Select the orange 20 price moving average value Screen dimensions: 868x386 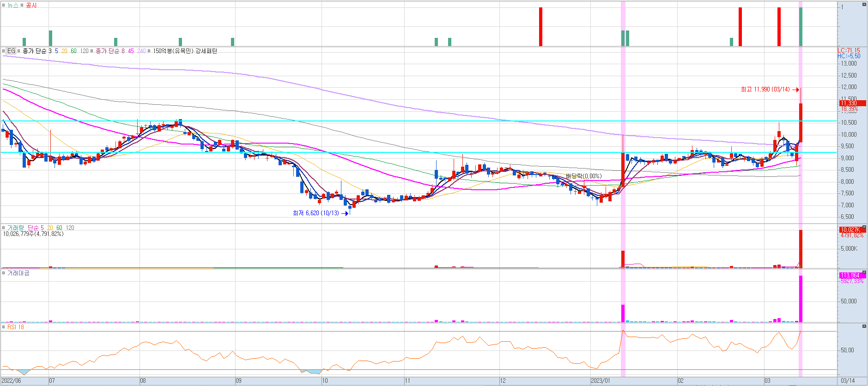[x=64, y=51]
